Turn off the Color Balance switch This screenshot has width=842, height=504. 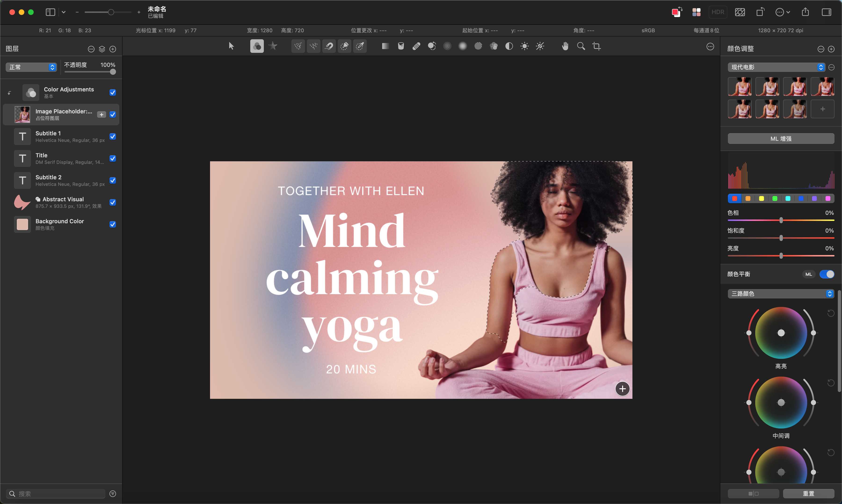pos(827,274)
